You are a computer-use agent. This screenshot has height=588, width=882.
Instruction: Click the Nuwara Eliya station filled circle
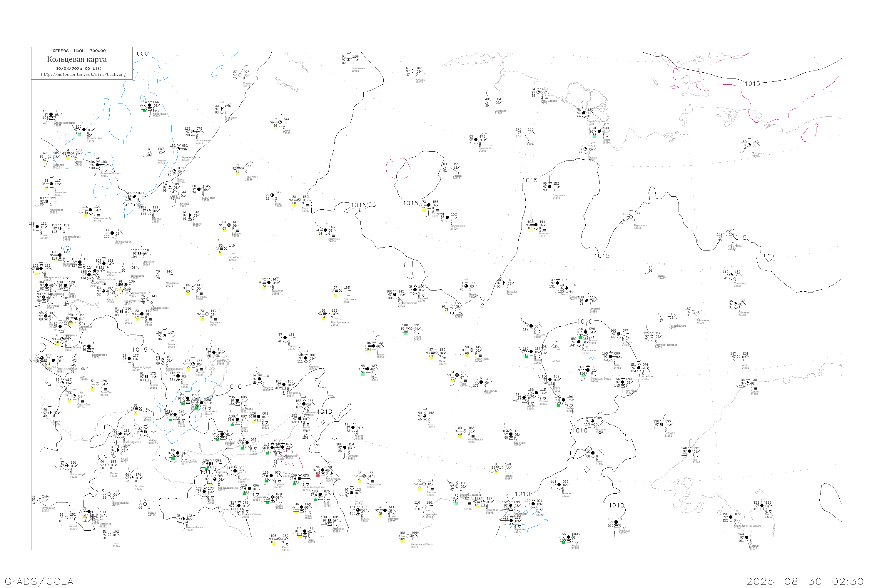(x=83, y=130)
